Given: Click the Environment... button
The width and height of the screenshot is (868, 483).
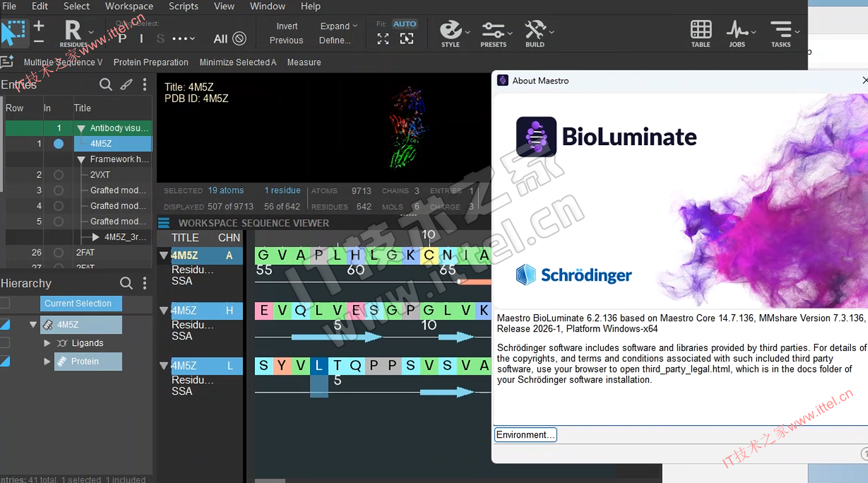Looking at the screenshot, I should (x=525, y=435).
